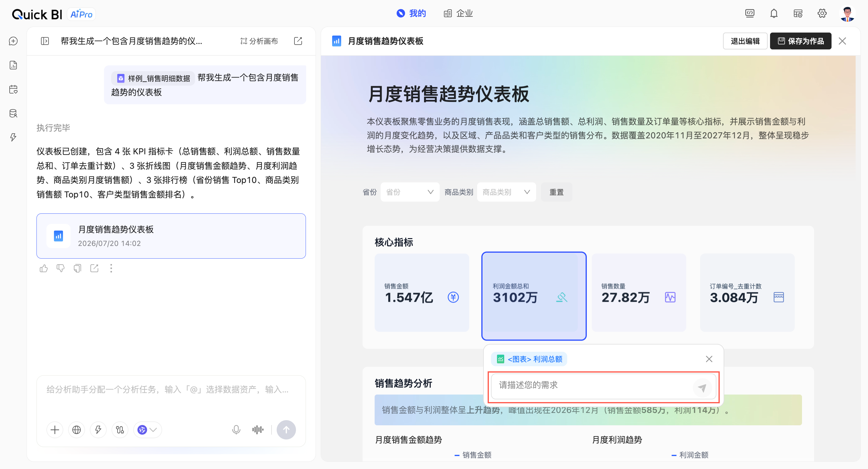Click the 销售趋势分析 section heading
The height and width of the screenshot is (469, 868).
403,383
